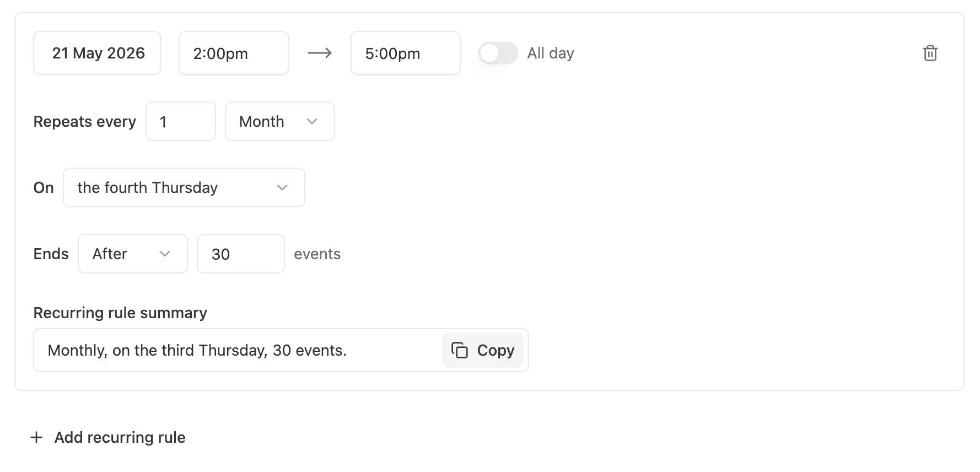
Task: Select the 2:00pm start time field
Action: pyautogui.click(x=233, y=53)
